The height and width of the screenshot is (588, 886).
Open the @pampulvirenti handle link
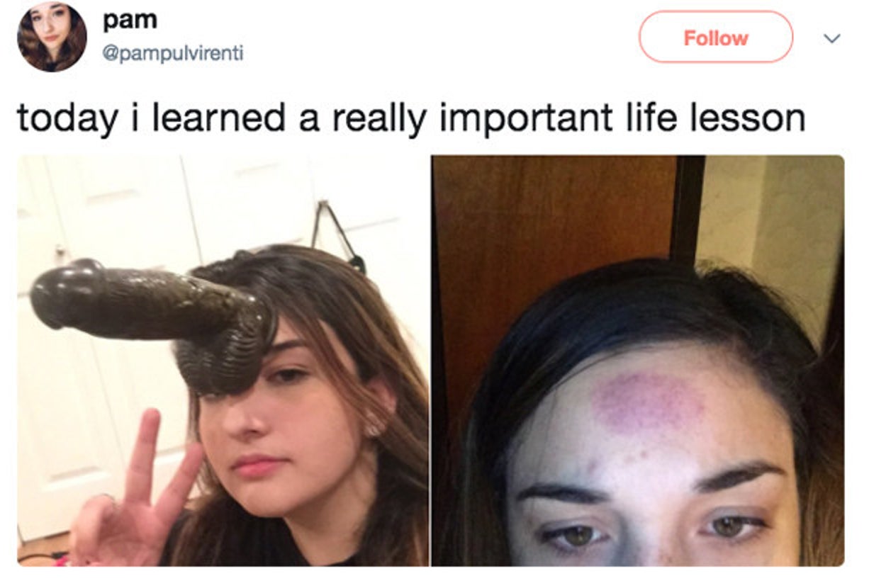pos(173,53)
